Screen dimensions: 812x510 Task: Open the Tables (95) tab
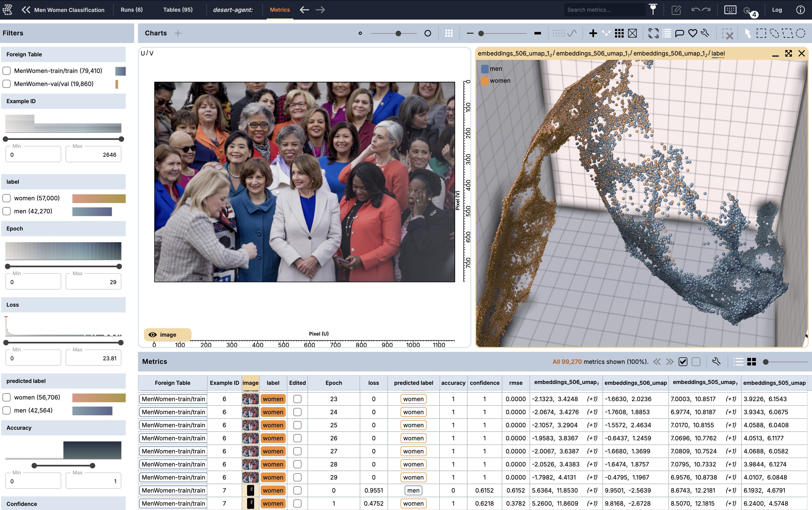tap(178, 10)
